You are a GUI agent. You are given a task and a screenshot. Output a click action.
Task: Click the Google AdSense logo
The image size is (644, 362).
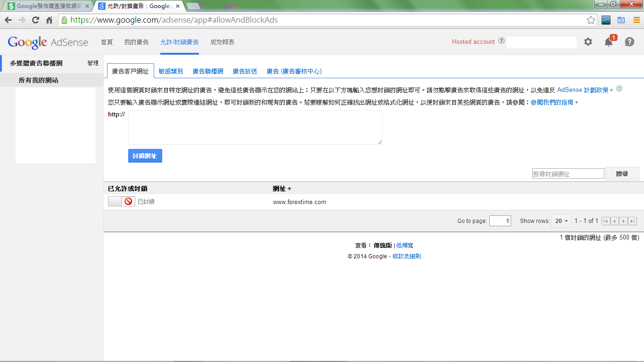48,42
